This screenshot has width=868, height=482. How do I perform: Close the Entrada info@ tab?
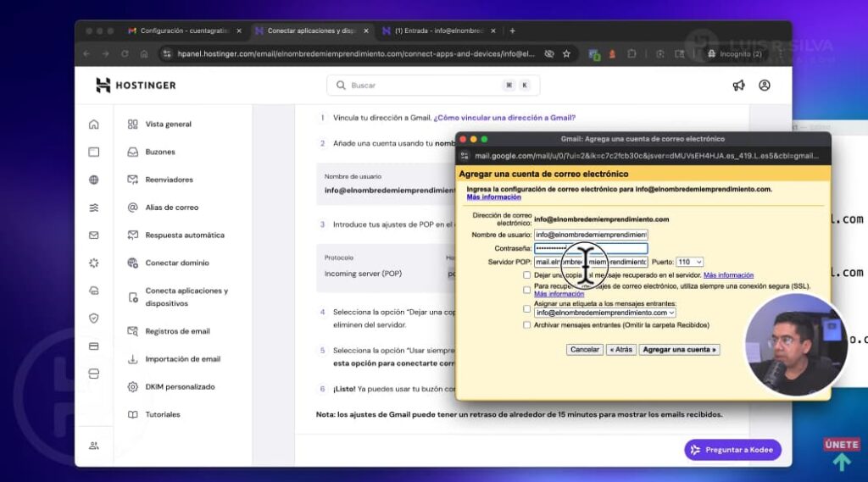[492, 31]
